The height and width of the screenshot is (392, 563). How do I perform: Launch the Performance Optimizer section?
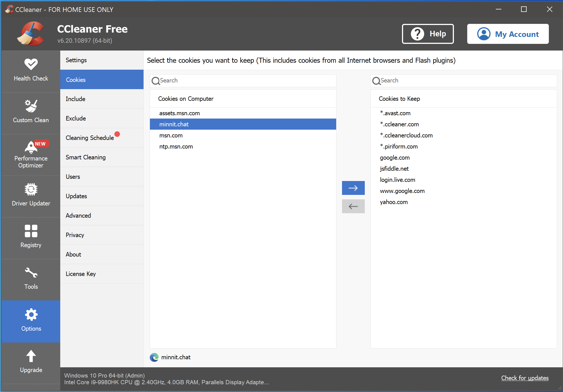[x=31, y=154]
